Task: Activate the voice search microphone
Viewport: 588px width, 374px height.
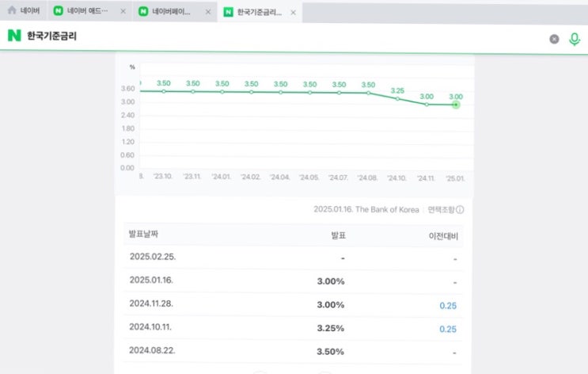Action: (574, 39)
